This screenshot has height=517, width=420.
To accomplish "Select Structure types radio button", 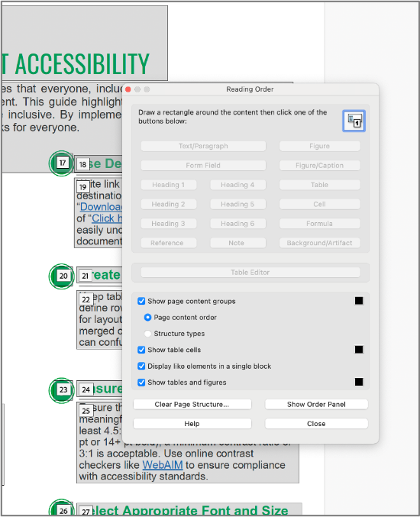I will (x=147, y=334).
